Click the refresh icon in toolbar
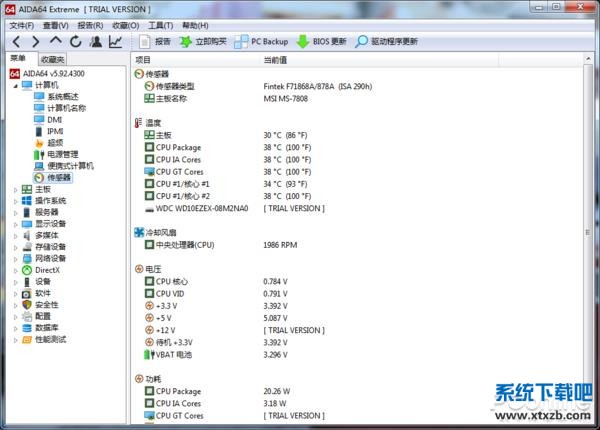 pyautogui.click(x=75, y=42)
